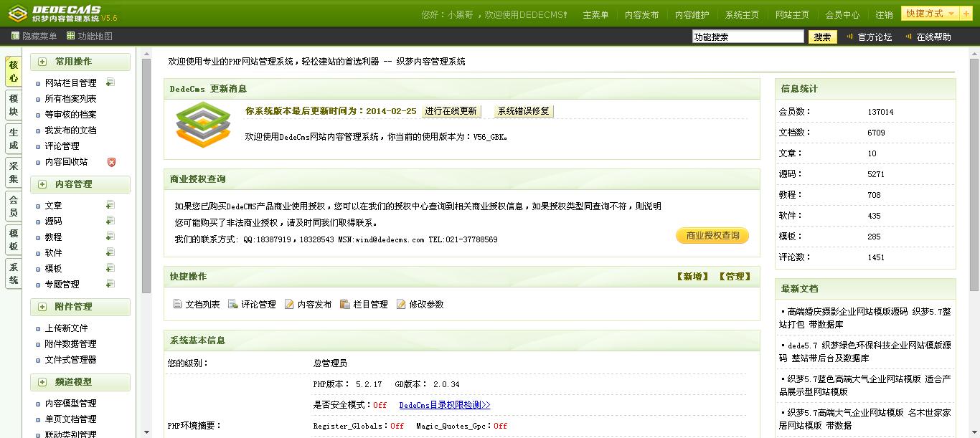Switch to the 系统 side tab

(14, 273)
